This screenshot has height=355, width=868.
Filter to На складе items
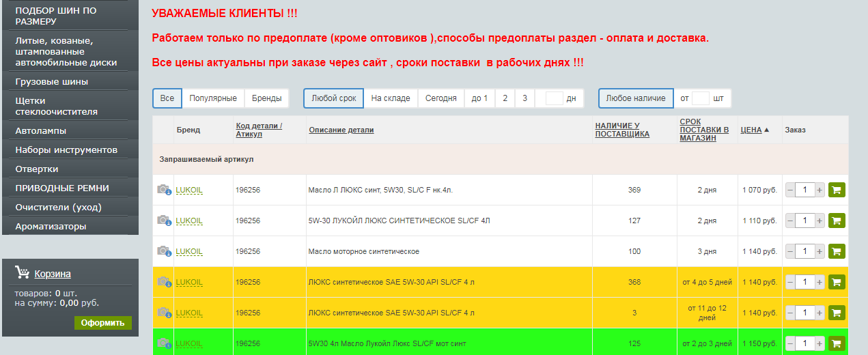(391, 98)
